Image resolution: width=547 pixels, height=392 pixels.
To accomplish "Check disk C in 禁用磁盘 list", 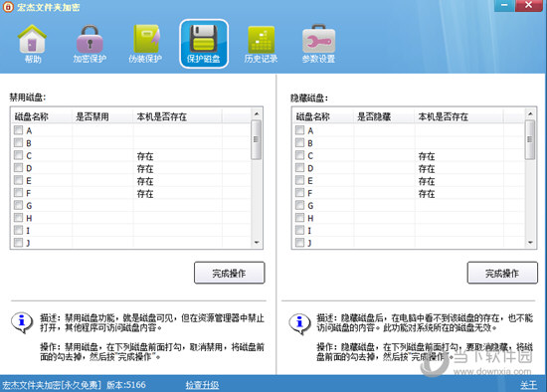I will pos(18,155).
